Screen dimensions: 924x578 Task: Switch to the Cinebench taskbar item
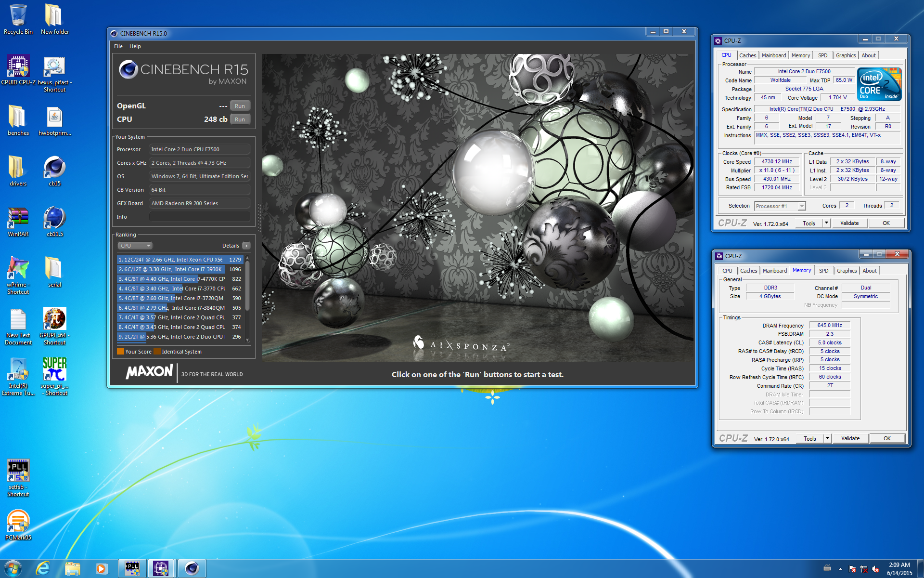coord(192,569)
